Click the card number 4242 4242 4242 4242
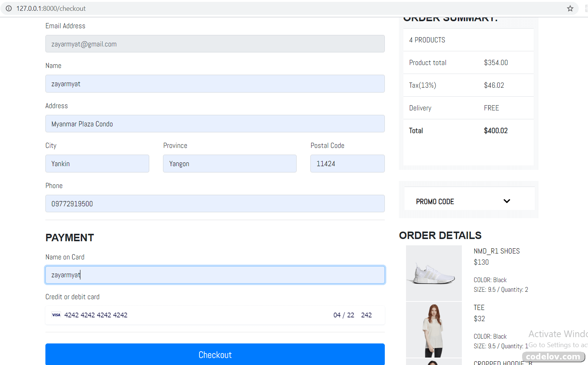Screen dimensions: 588x365 [96, 315]
